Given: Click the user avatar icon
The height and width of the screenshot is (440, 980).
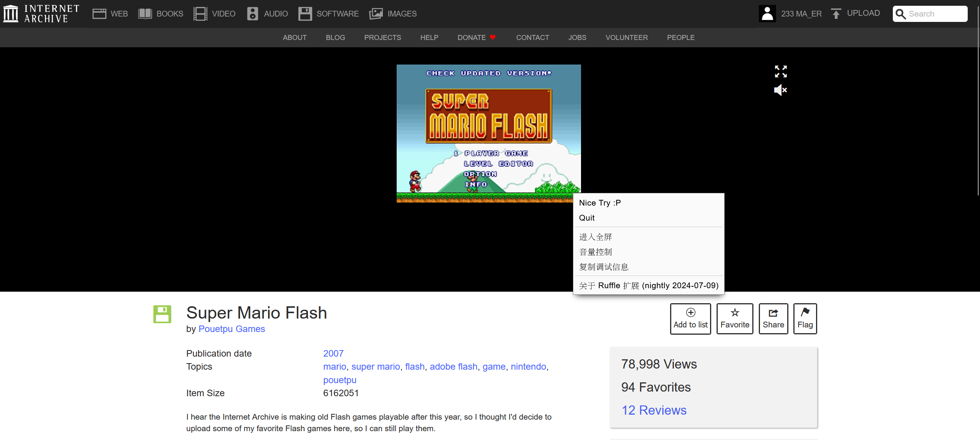Looking at the screenshot, I should pos(767,14).
